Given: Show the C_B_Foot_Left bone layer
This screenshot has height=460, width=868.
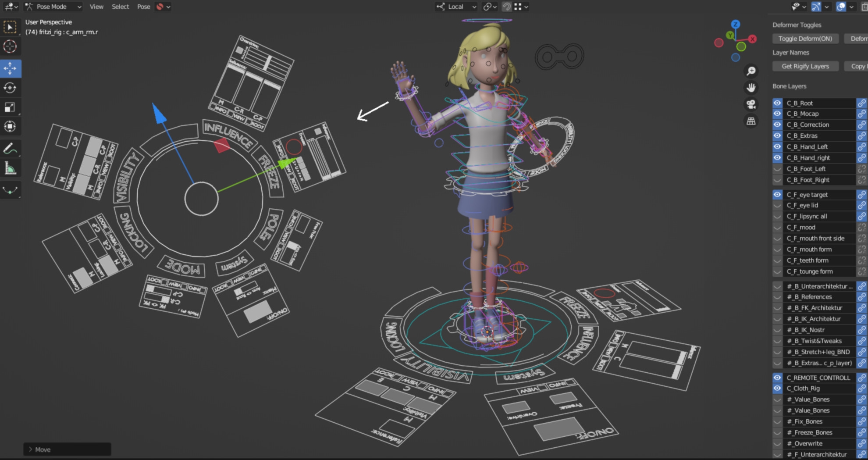Looking at the screenshot, I should pos(777,169).
